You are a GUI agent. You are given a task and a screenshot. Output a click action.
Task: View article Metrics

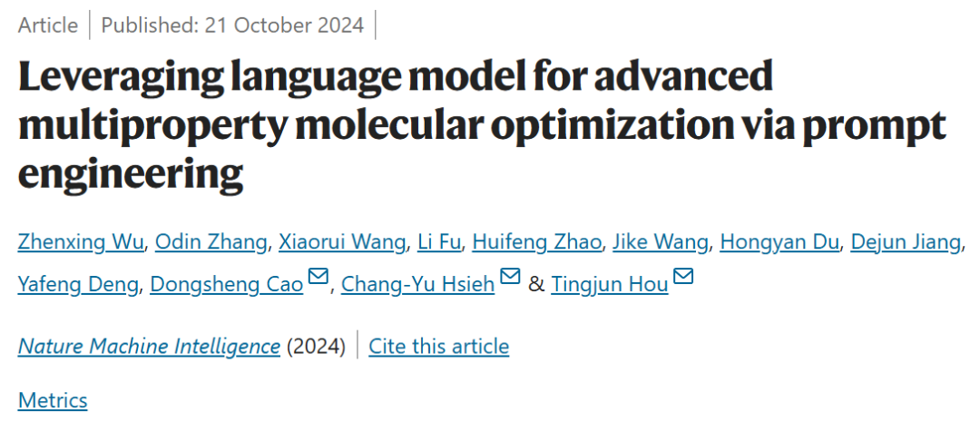[x=53, y=400]
